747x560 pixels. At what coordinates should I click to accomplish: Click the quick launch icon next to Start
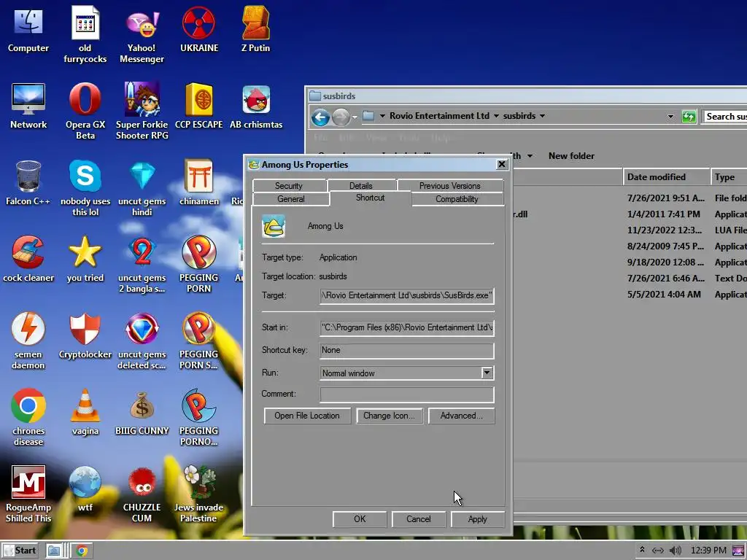(53, 551)
